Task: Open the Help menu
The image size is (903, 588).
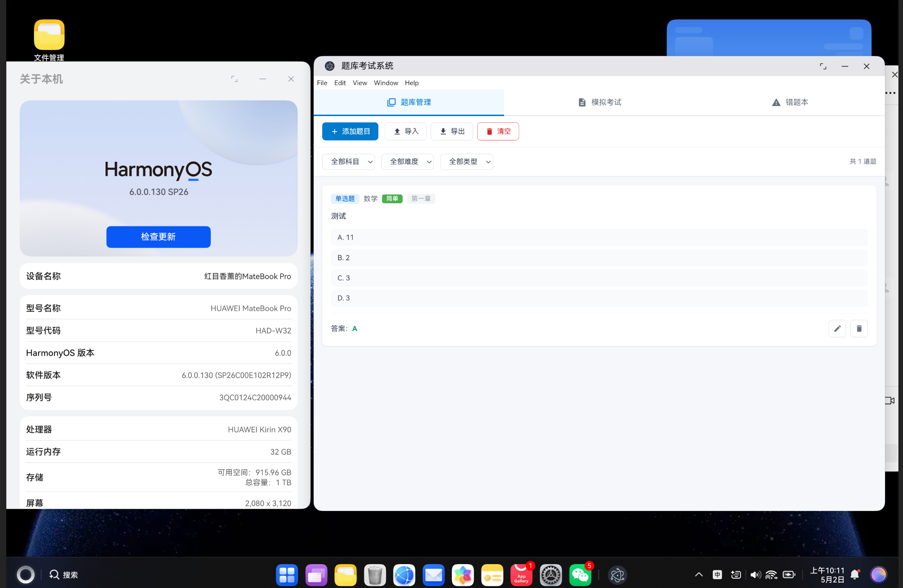Action: coord(412,83)
